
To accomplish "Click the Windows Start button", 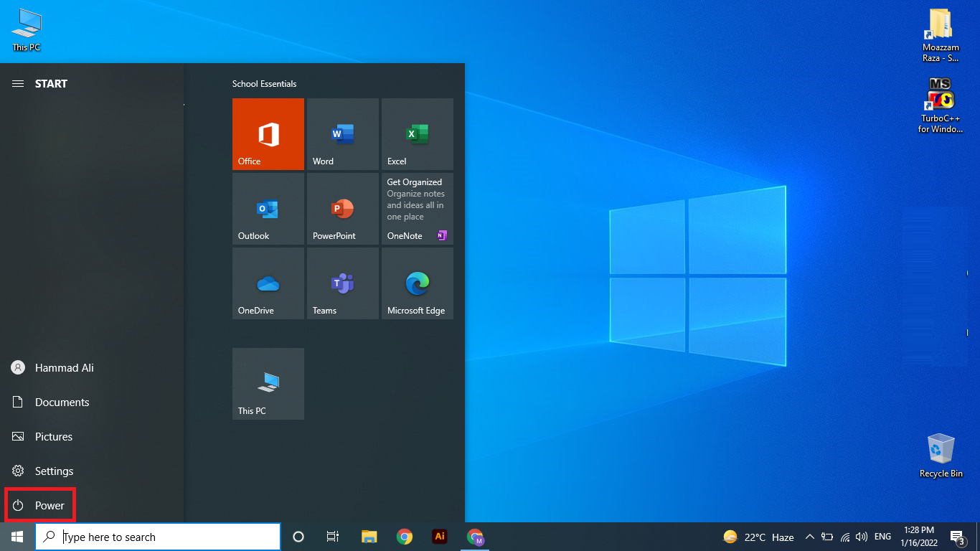I will [x=17, y=537].
